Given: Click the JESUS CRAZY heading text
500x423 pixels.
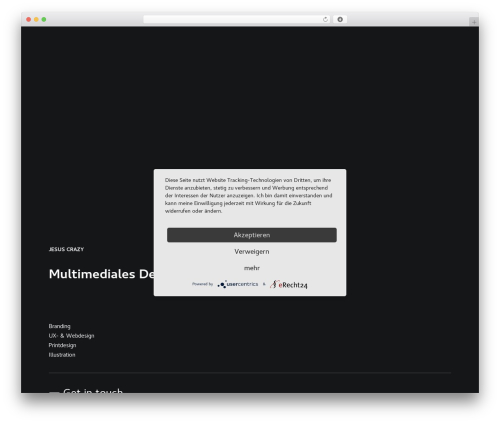Looking at the screenshot, I should pyautogui.click(x=66, y=249).
